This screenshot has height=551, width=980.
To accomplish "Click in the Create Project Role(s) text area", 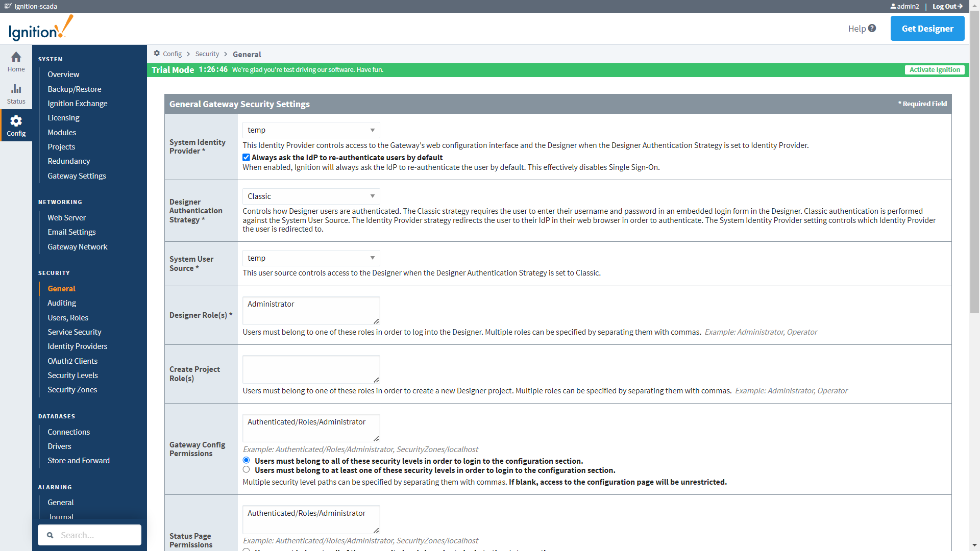I will [311, 369].
